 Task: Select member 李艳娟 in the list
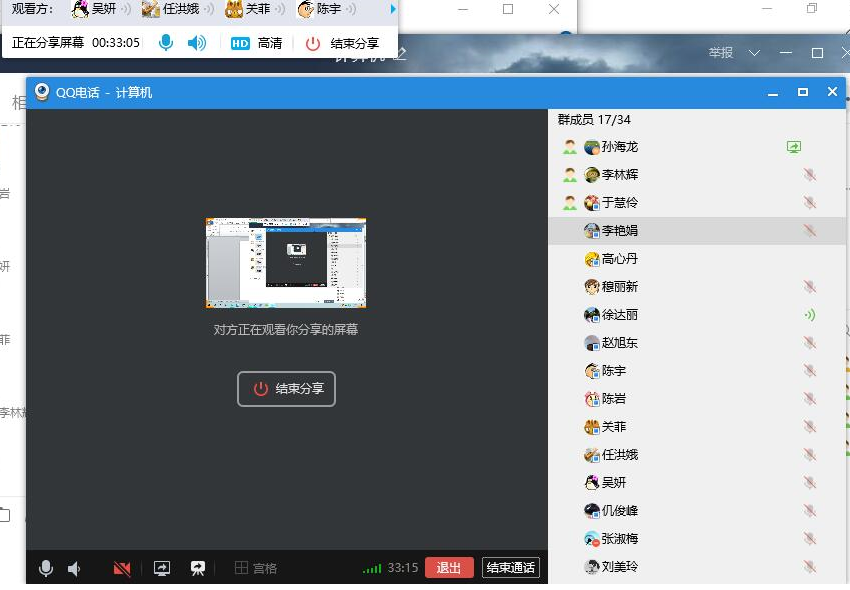(x=619, y=231)
